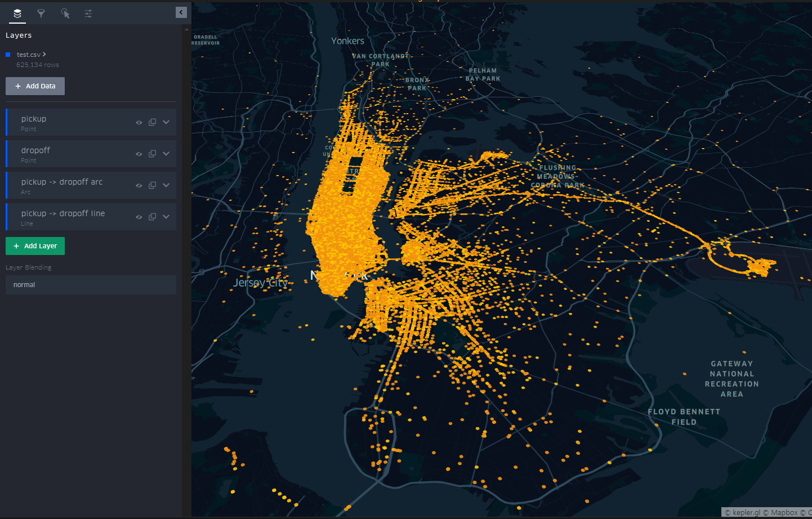Select the pickup -> dropoff arc title

pyautogui.click(x=62, y=182)
